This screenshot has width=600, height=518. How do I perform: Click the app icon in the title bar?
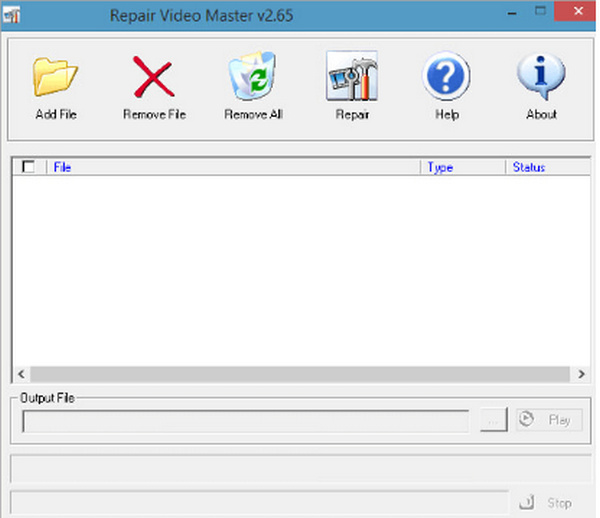pos(11,15)
